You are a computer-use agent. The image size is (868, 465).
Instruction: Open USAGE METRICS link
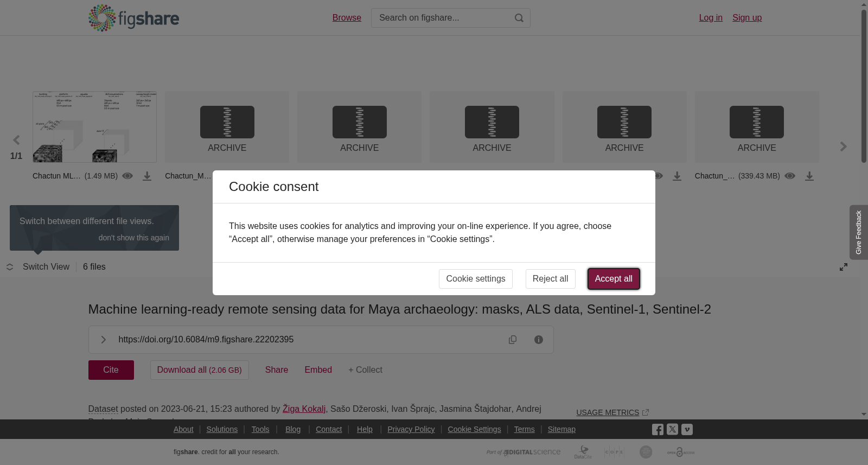pyautogui.click(x=612, y=413)
